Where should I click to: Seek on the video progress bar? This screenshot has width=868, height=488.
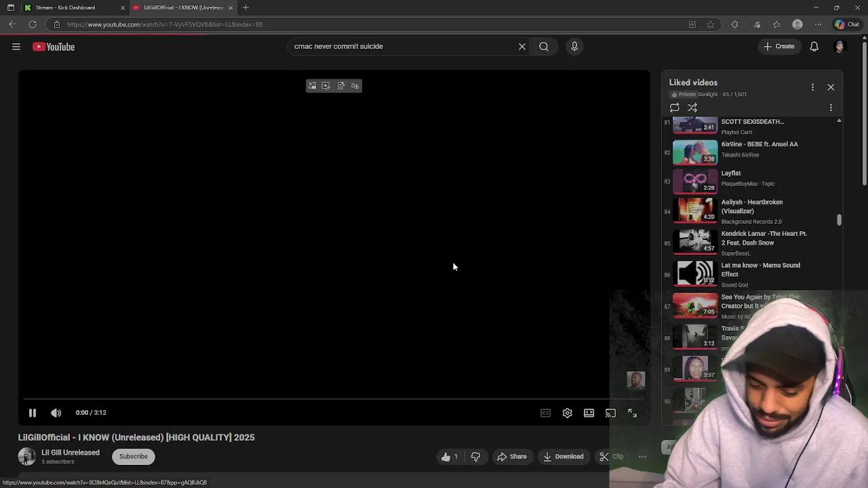point(334,399)
